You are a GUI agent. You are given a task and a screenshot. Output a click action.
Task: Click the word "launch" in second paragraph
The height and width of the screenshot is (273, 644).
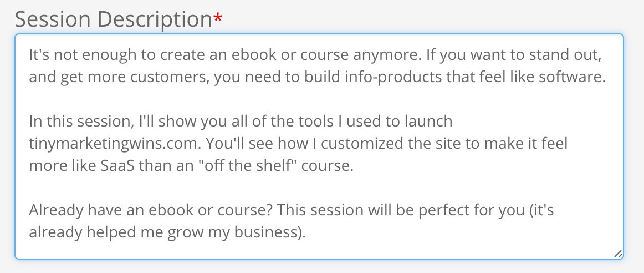(x=428, y=122)
